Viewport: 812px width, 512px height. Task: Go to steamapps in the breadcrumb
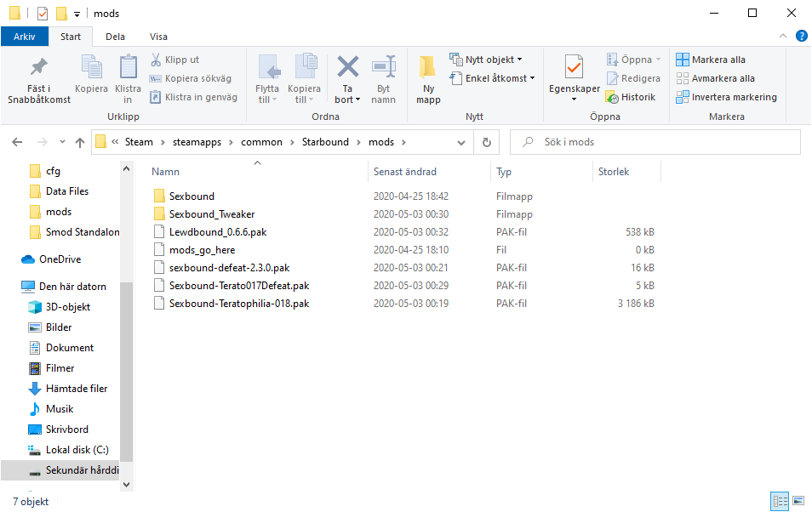coord(197,142)
